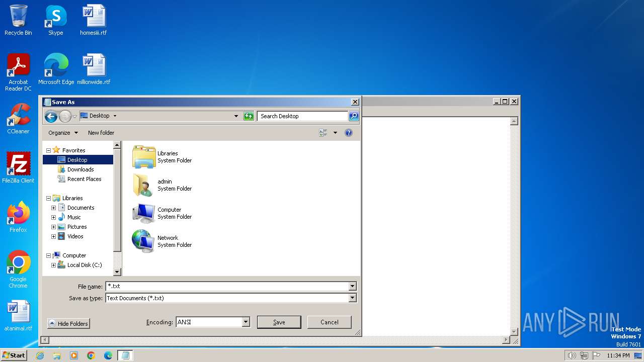
Task: Select atanimal.rtf desktop file
Action: click(18, 316)
